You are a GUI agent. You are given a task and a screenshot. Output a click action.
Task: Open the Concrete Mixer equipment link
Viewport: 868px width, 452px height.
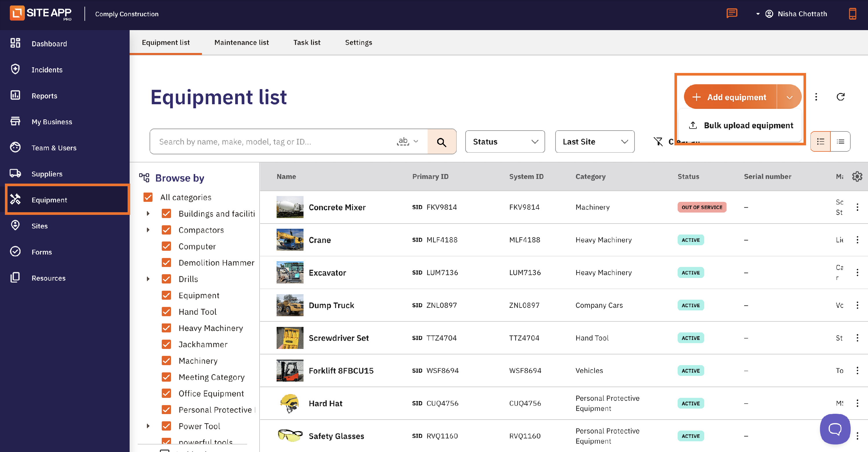pos(337,207)
